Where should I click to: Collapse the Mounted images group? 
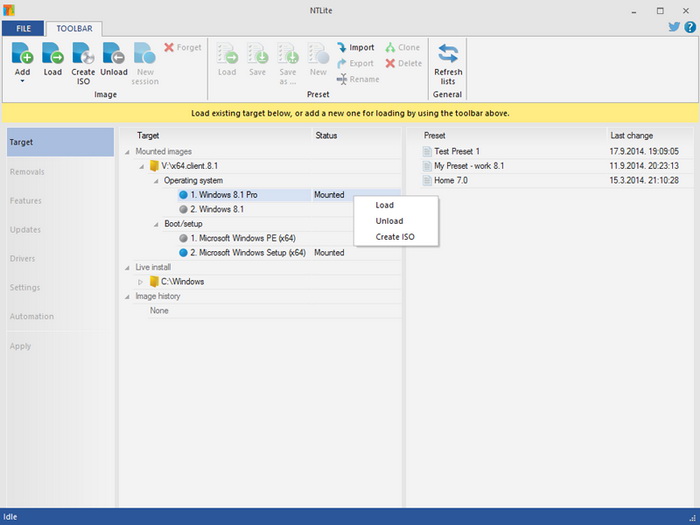pos(127,152)
